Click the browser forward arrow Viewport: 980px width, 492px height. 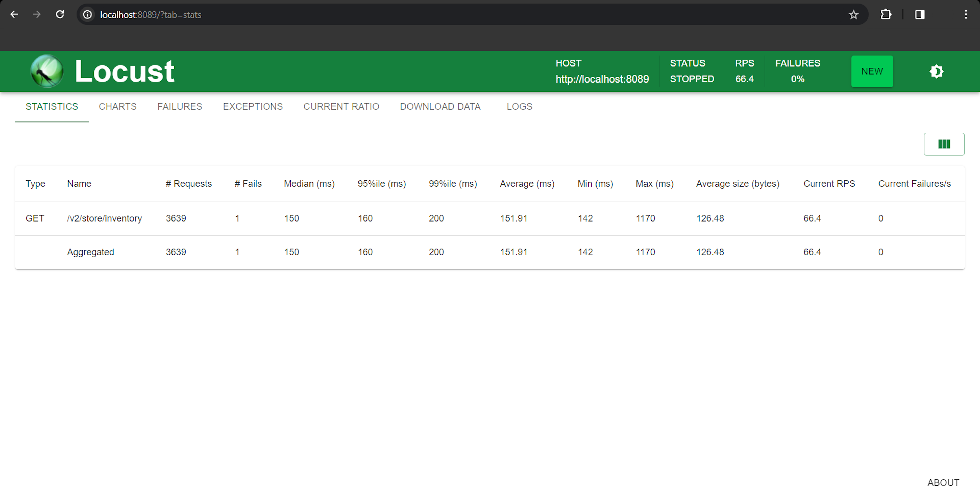pyautogui.click(x=37, y=14)
